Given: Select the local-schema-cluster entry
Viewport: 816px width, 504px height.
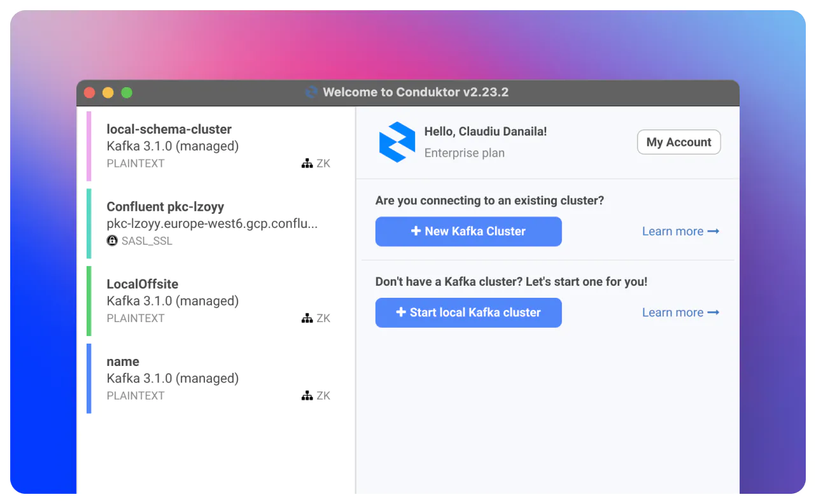Looking at the screenshot, I should pyautogui.click(x=216, y=146).
